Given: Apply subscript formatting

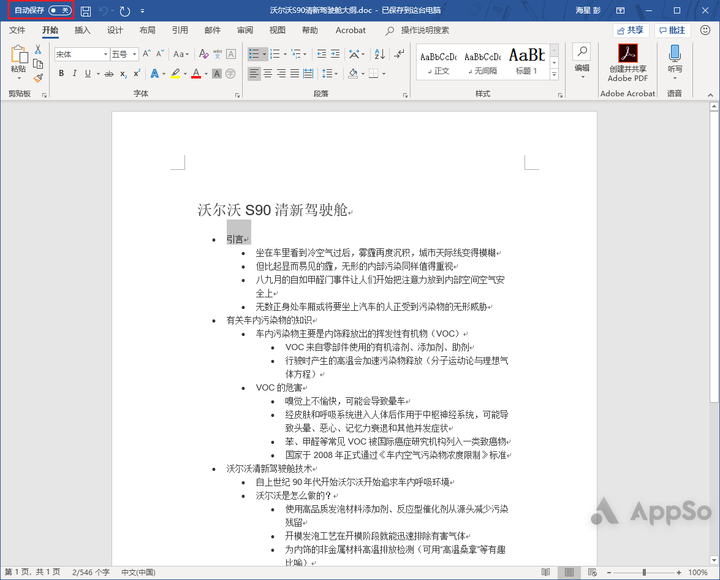Looking at the screenshot, I should click(124, 73).
